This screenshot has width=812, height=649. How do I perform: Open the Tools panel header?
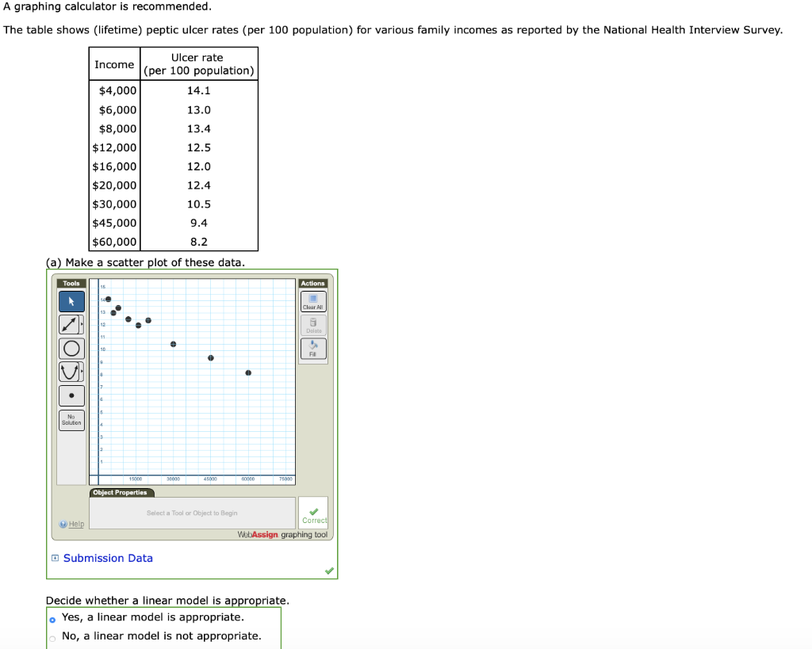point(71,283)
